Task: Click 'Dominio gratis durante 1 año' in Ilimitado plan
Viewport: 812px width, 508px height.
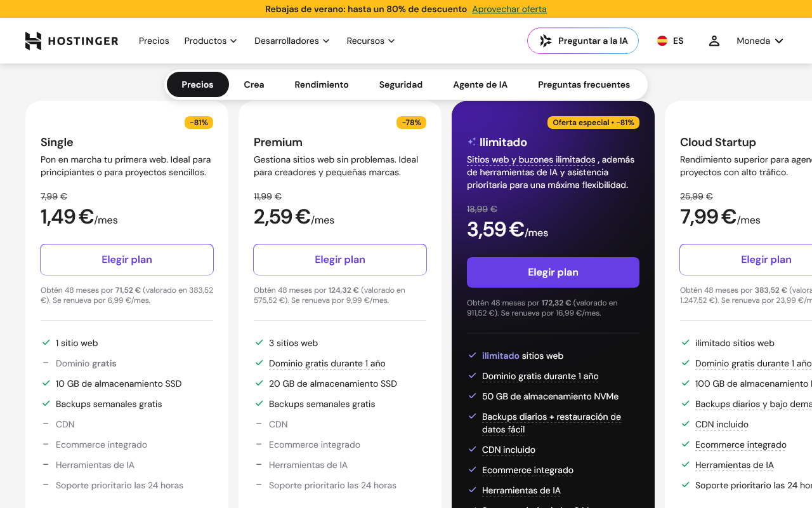Action: coord(540,376)
